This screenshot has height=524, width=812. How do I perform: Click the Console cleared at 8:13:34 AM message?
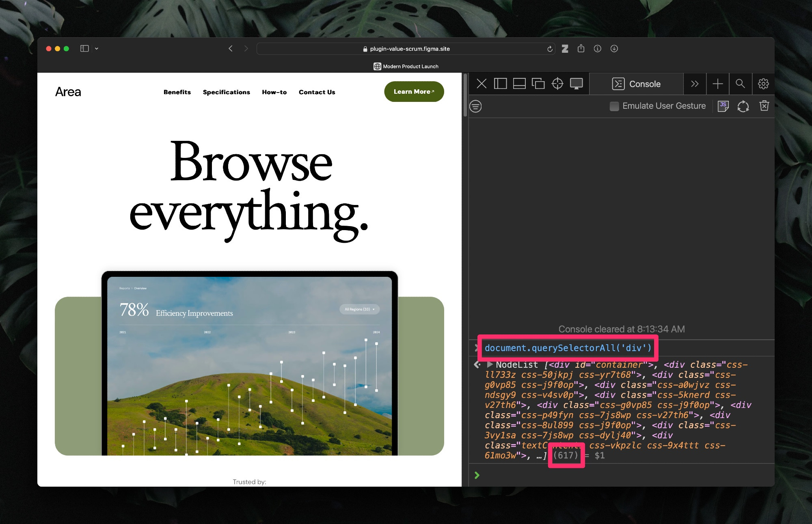621,329
